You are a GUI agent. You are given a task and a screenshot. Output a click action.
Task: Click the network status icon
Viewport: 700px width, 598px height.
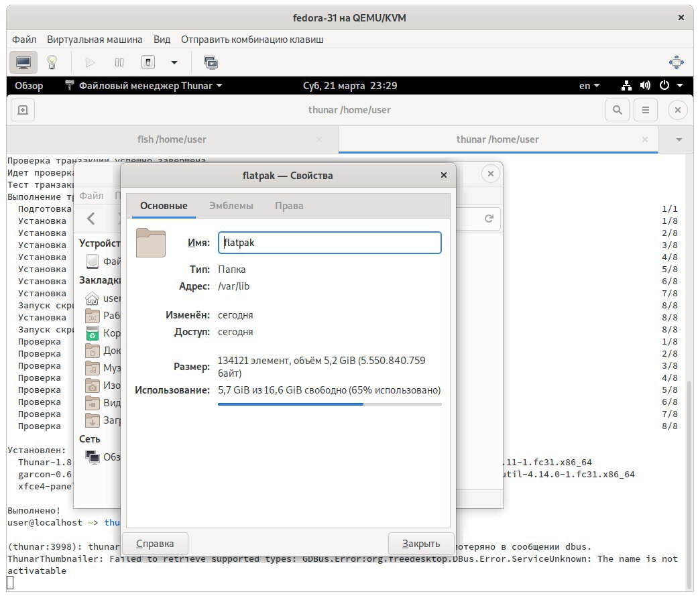627,86
